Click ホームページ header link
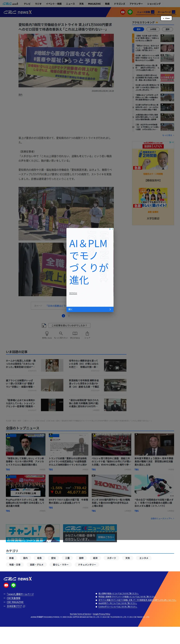 (167, 12)
